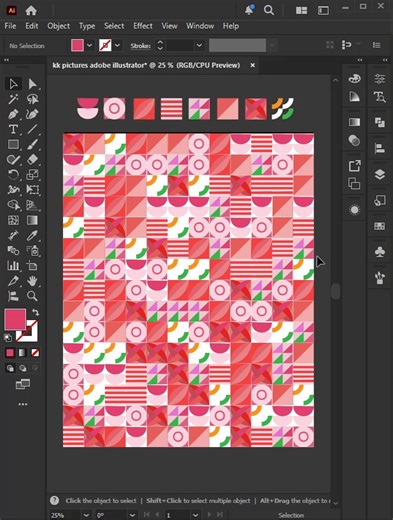Open the 0° rotate view dropdown

pos(132,515)
